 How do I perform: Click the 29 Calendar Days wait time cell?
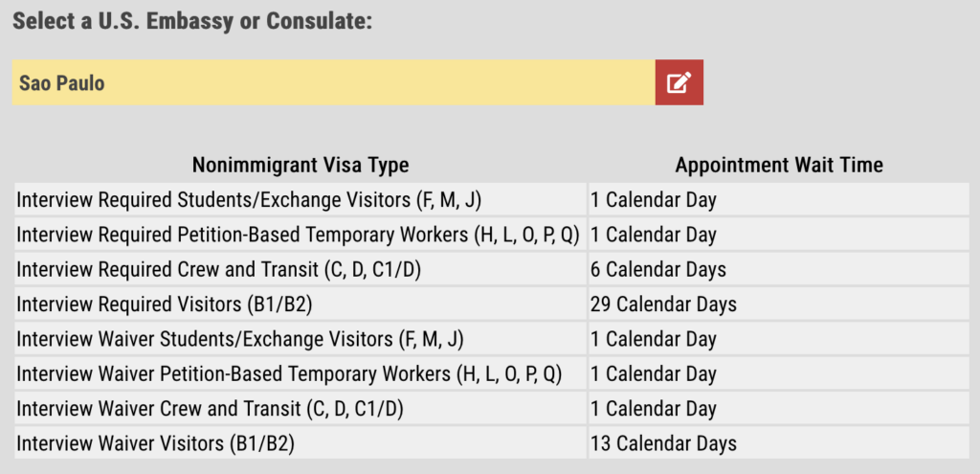(779, 304)
